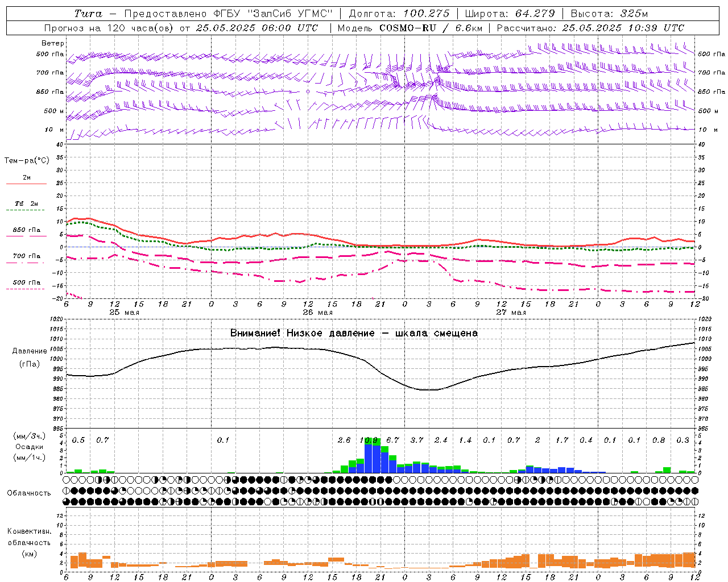Click the precipitation value "1.4"
This screenshot has height=582, width=728.
465,440
